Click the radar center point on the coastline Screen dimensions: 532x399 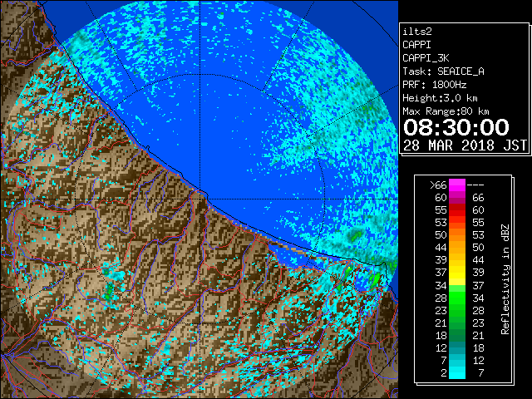[200, 199]
